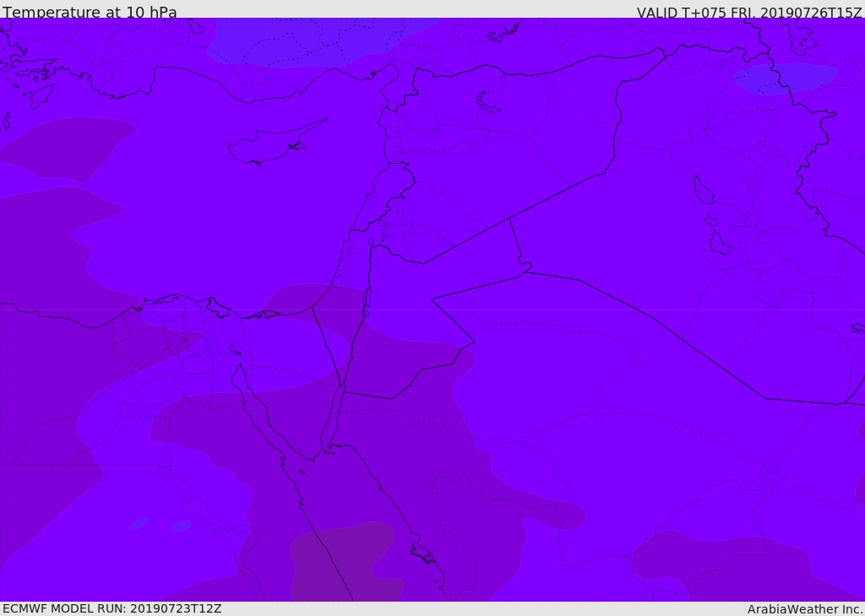Click the 'ArabiaWeather Inc.' credit text

pos(805,609)
